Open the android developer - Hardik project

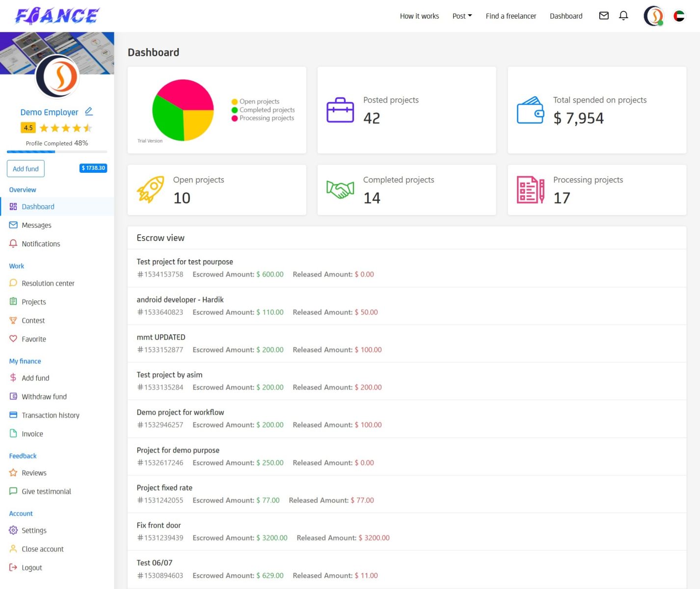pos(180,299)
